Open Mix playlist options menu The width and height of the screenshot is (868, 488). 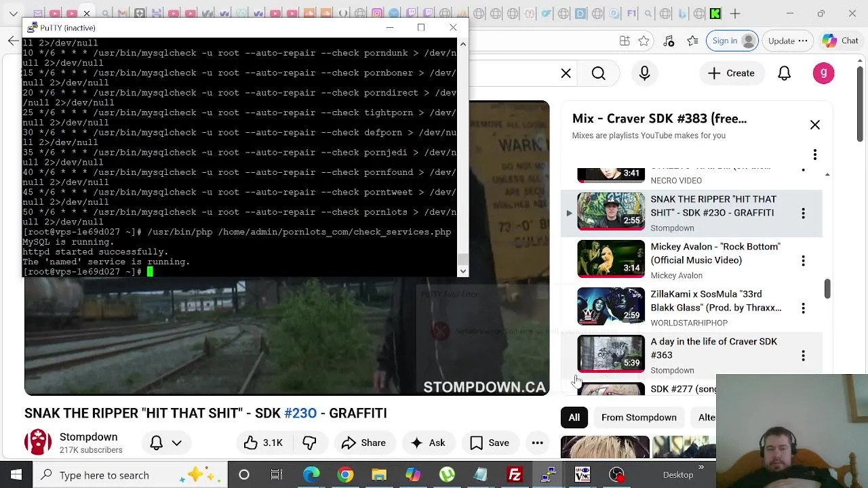point(814,155)
